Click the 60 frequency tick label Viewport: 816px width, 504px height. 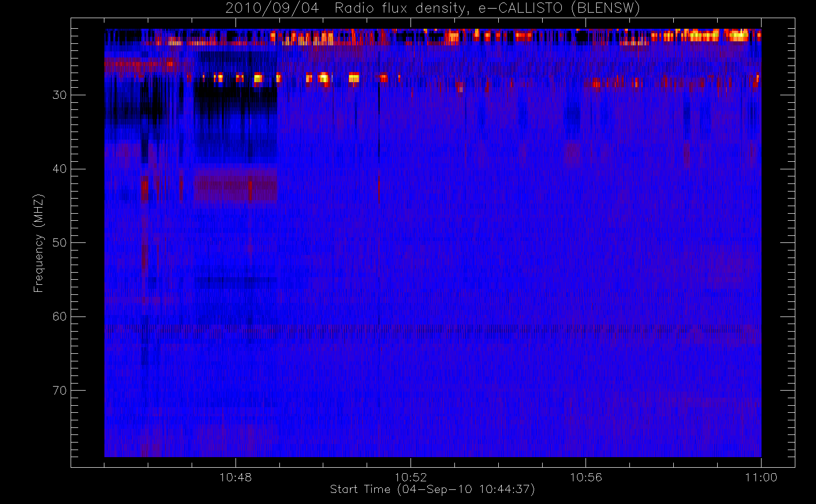pyautogui.click(x=60, y=317)
